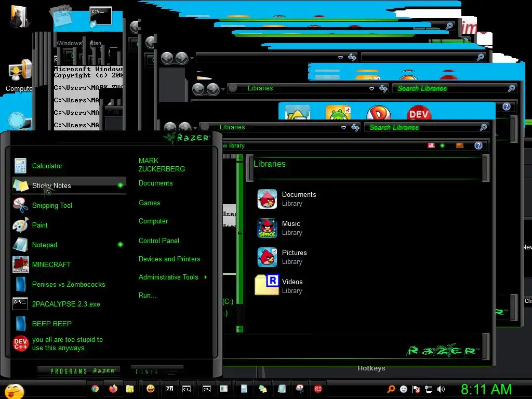Open Help in second Libraries window

pos(507,107)
